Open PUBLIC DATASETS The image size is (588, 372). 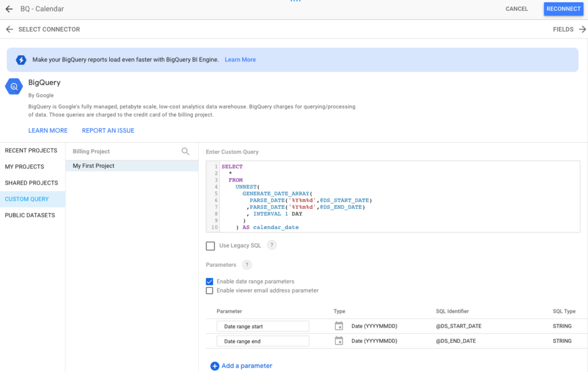tap(30, 215)
